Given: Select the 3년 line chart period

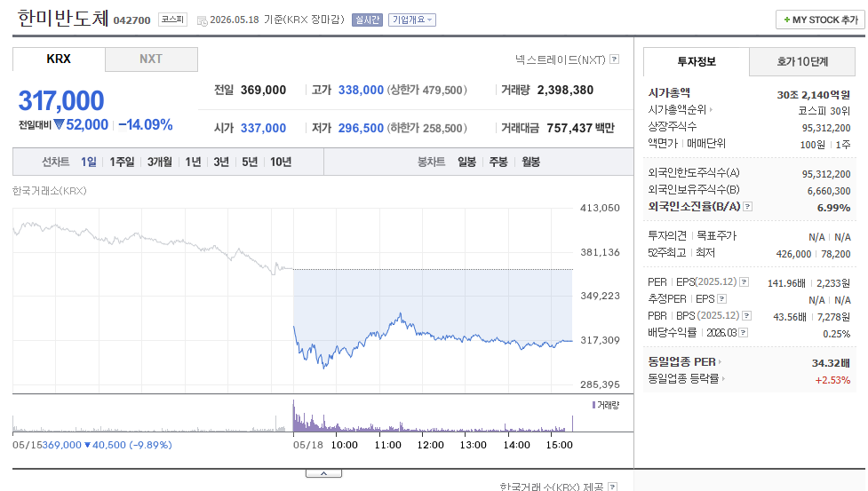Looking at the screenshot, I should click(x=221, y=162).
